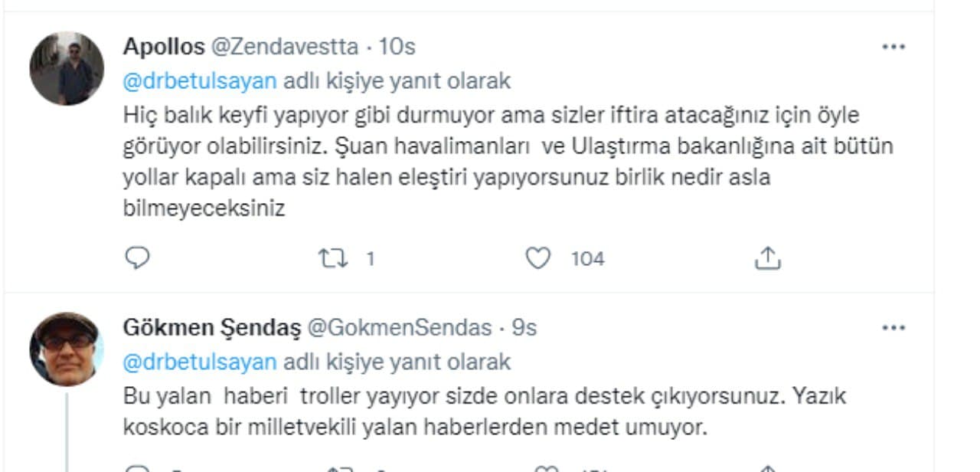Image resolution: width=980 pixels, height=472 pixels.
Task: Click the 10s timestamp on Apollos' tweet
Action: click(397, 47)
